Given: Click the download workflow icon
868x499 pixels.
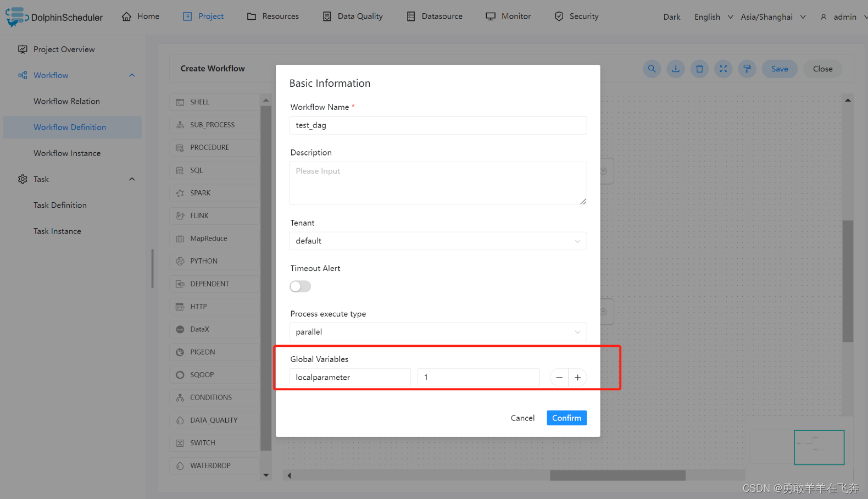Looking at the screenshot, I should point(676,69).
